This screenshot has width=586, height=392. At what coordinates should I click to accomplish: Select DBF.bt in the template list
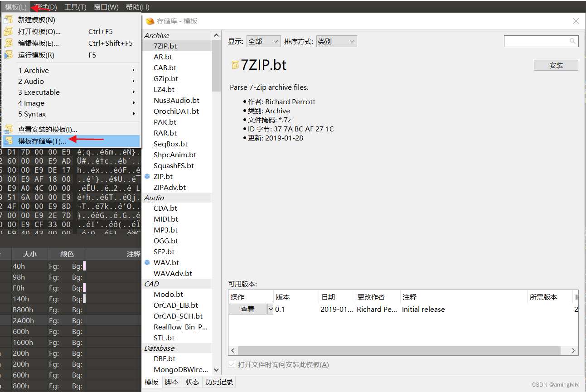coord(177,358)
